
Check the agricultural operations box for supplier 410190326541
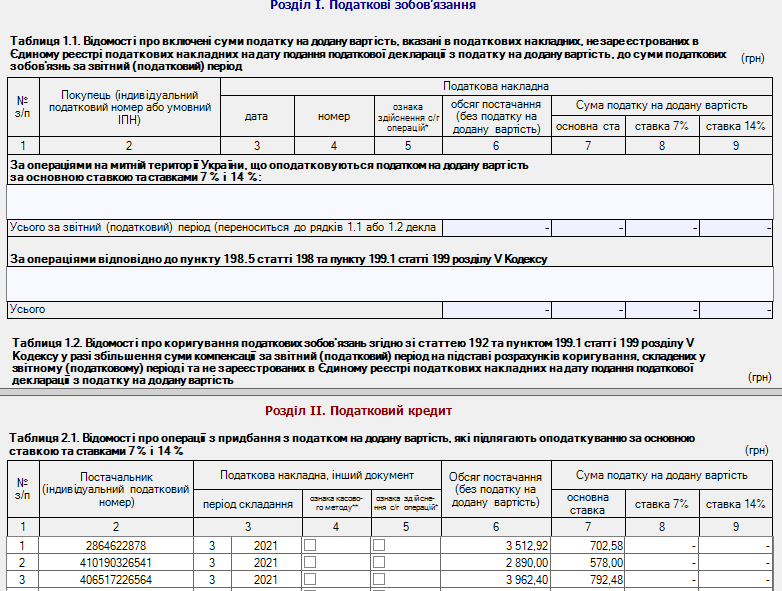click(379, 563)
